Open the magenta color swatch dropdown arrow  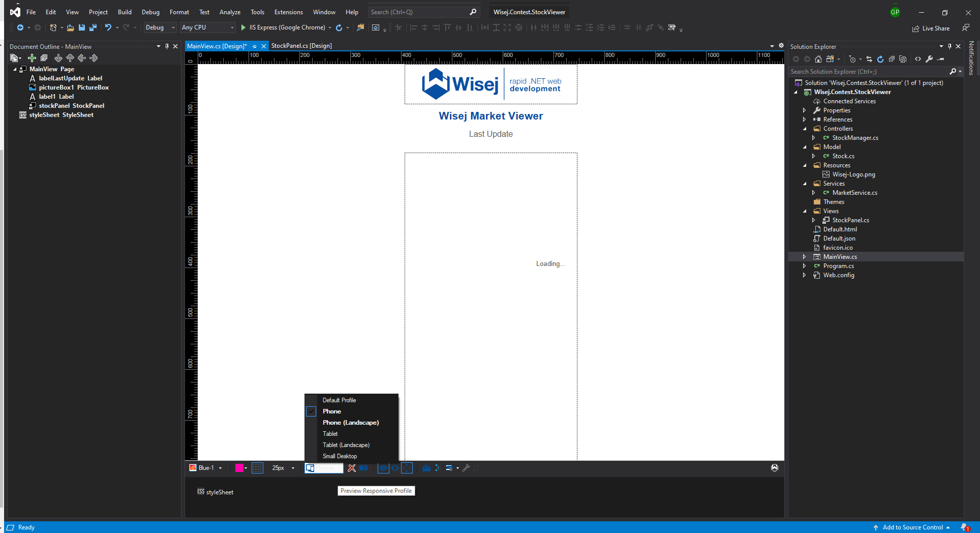coord(246,468)
